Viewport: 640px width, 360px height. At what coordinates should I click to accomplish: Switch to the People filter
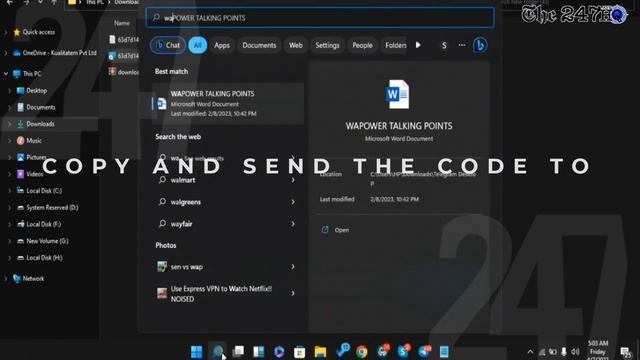(x=362, y=45)
